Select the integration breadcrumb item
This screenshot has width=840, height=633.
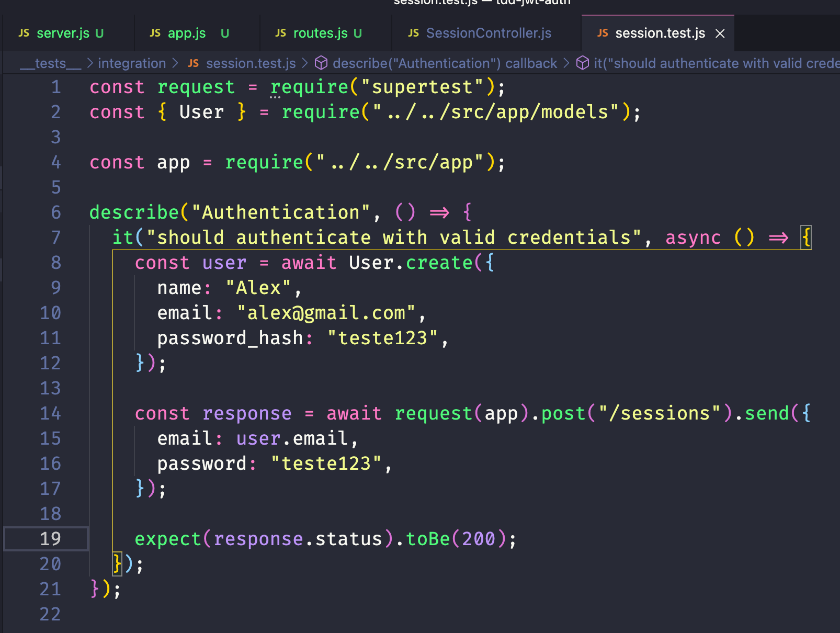coord(132,63)
